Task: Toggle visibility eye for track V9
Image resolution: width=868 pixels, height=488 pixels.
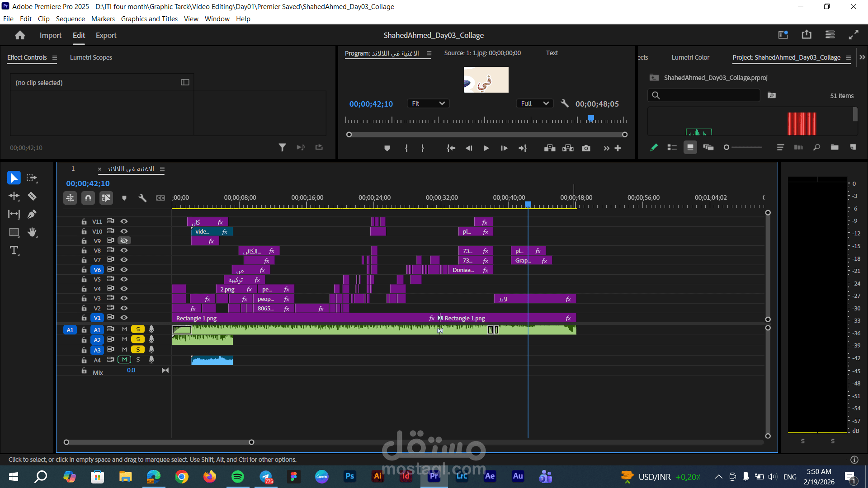Action: click(124, 241)
